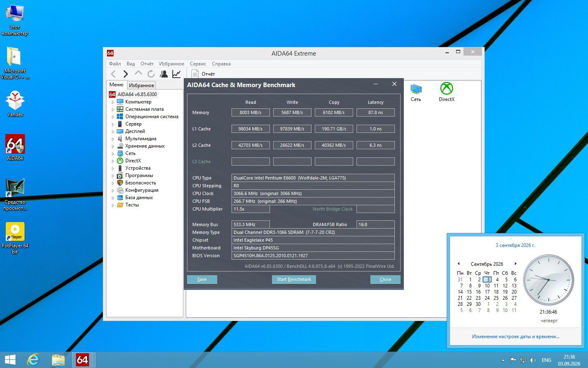Screen dimensions: 588x368
Task: Select September 18 in the calendar
Action: pos(496,292)
